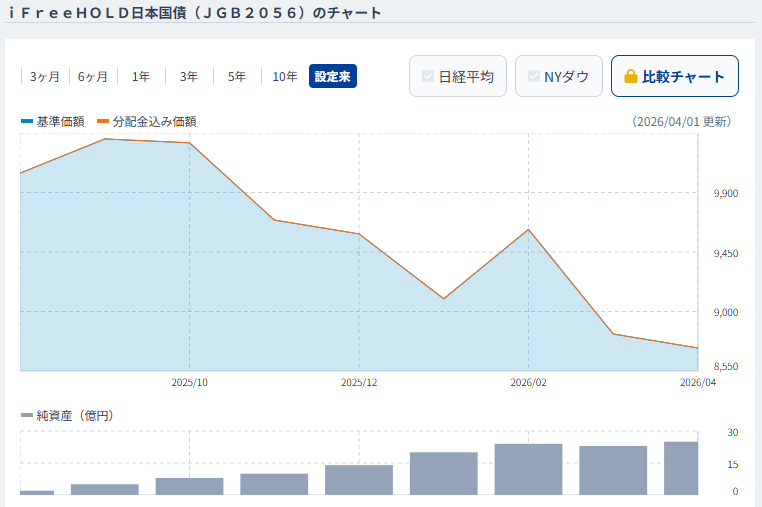Click the net assets bar for 2026/02
This screenshot has width=762, height=507.
528,469
